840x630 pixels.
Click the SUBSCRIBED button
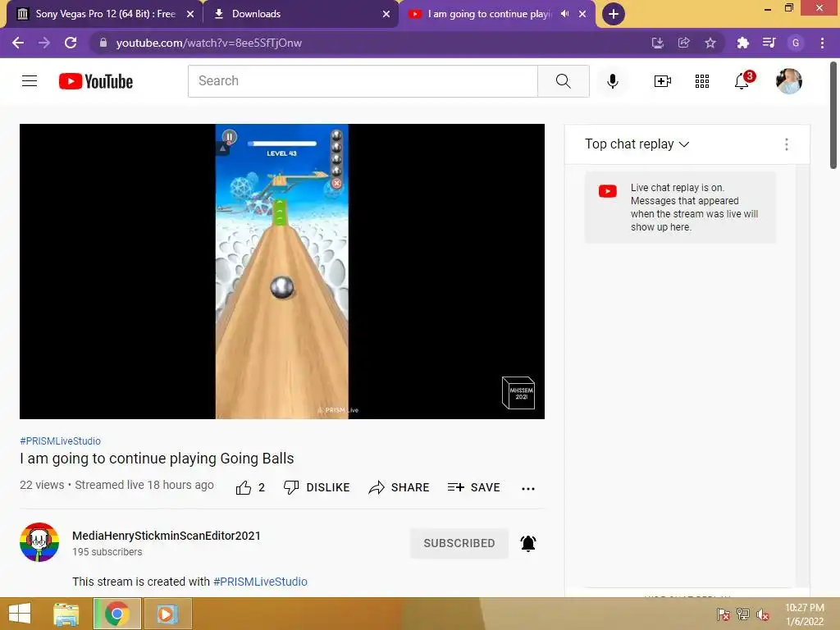pos(459,543)
